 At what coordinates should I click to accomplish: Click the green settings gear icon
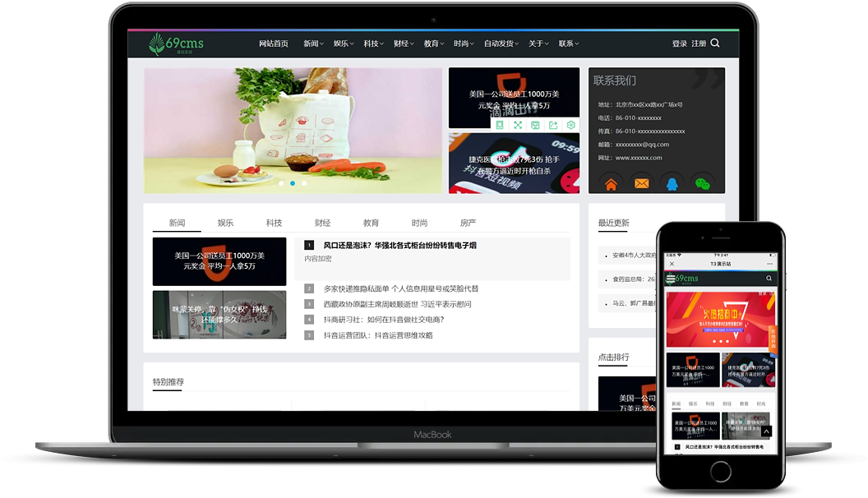570,125
